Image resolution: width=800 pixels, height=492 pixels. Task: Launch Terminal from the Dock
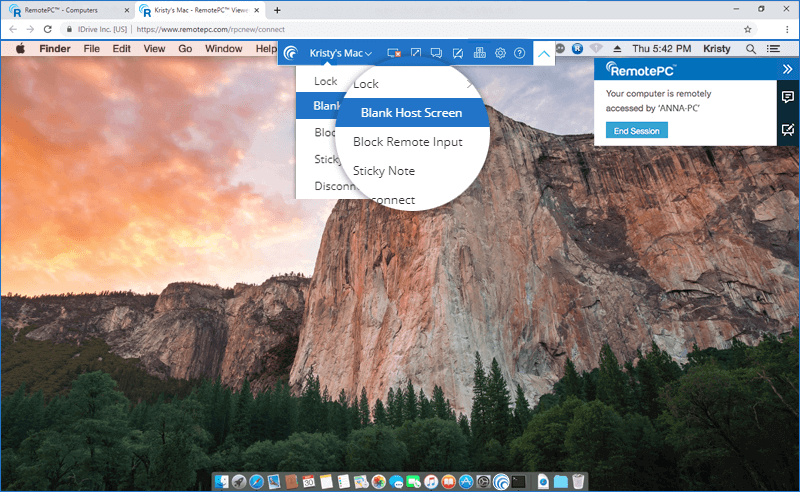point(519,481)
